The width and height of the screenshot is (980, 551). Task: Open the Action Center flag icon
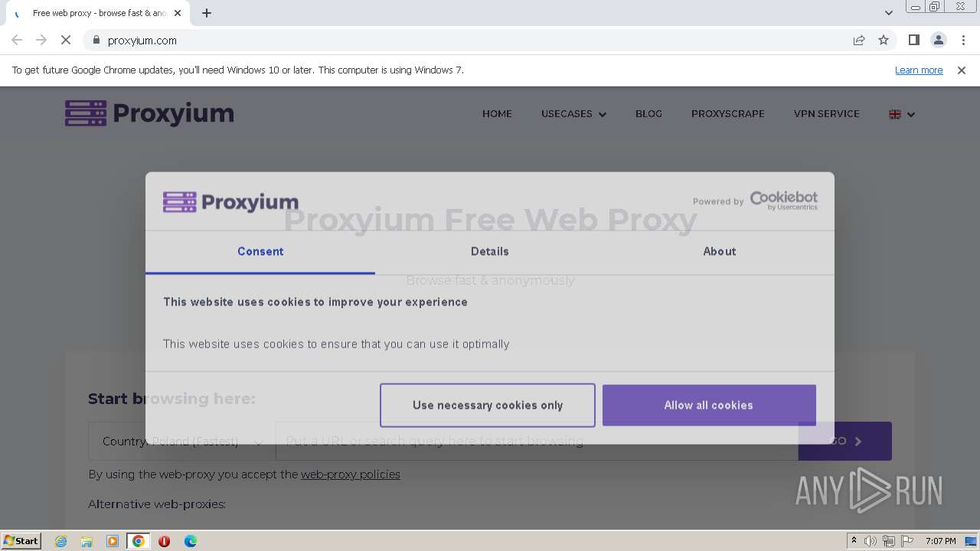point(907,541)
